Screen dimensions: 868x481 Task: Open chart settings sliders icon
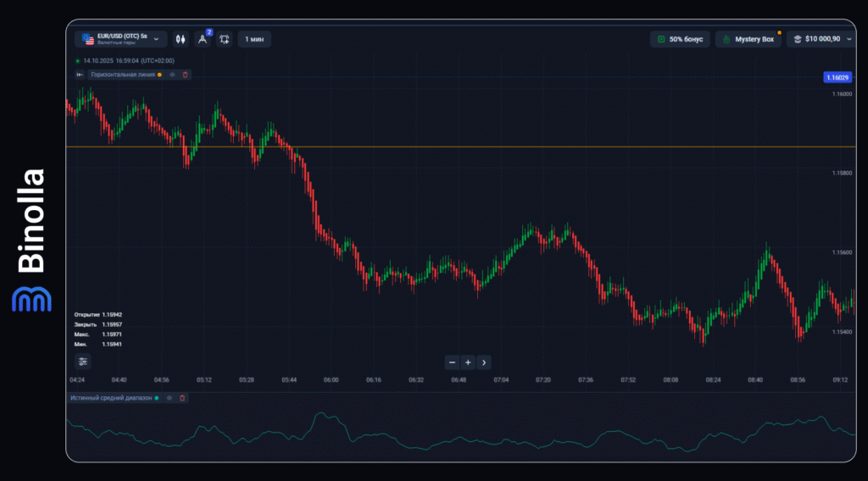82,362
